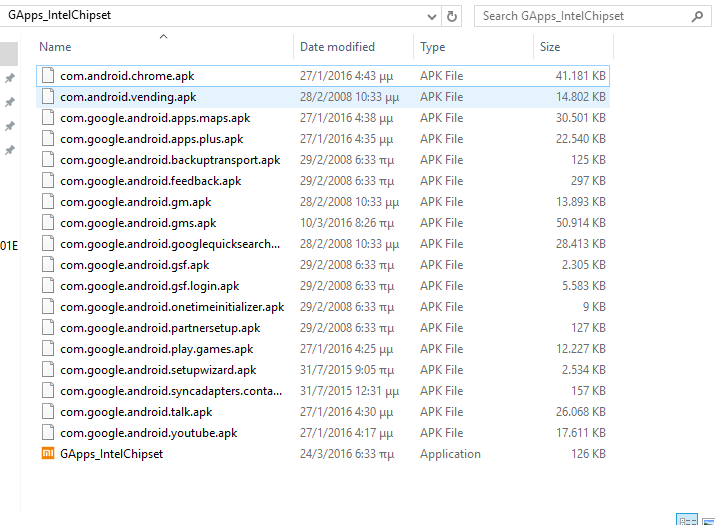Click the googlequicksearch file icon
Viewport: 715px width, 525px height.
point(48,244)
